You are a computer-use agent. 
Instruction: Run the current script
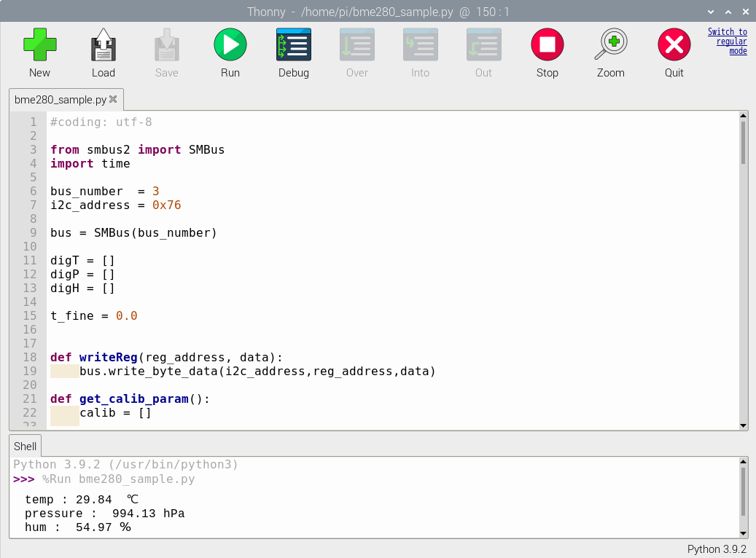(x=230, y=44)
